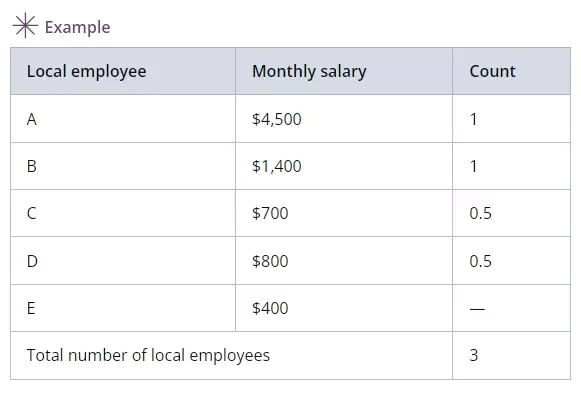Viewport: 581px width, 396px height.
Task: Click the $800 salary cell
Action: (x=344, y=261)
